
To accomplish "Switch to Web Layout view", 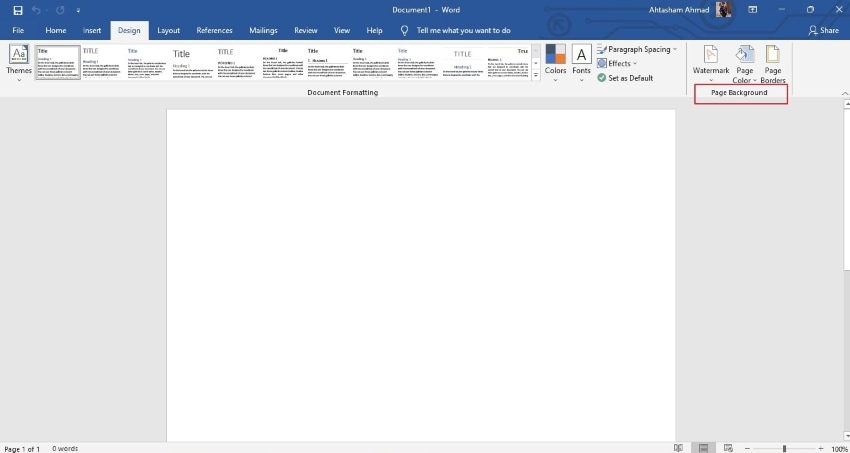I will pos(728,448).
